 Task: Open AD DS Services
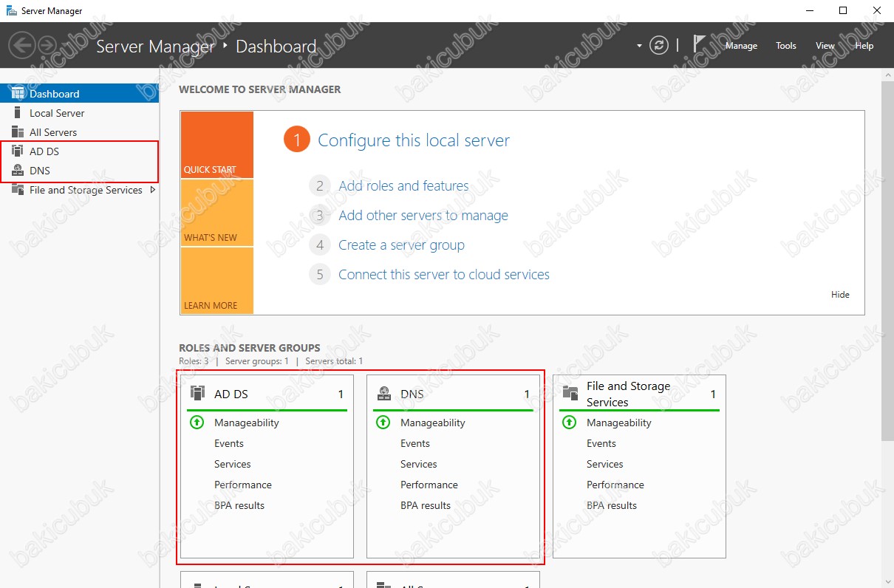tap(233, 464)
